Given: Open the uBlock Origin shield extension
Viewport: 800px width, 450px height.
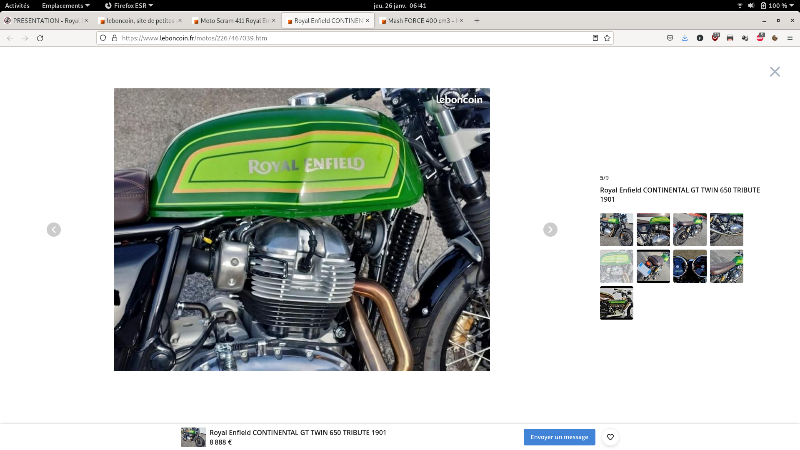Looking at the screenshot, I should (x=715, y=38).
